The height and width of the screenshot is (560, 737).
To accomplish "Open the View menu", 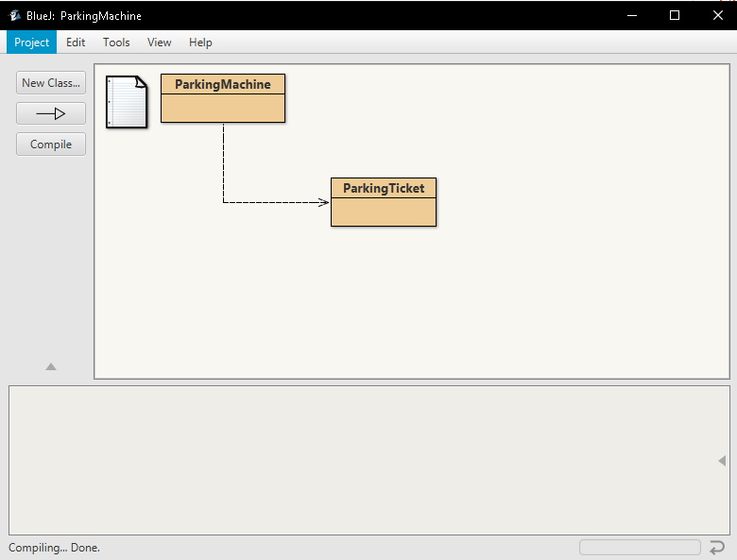I will click(159, 42).
